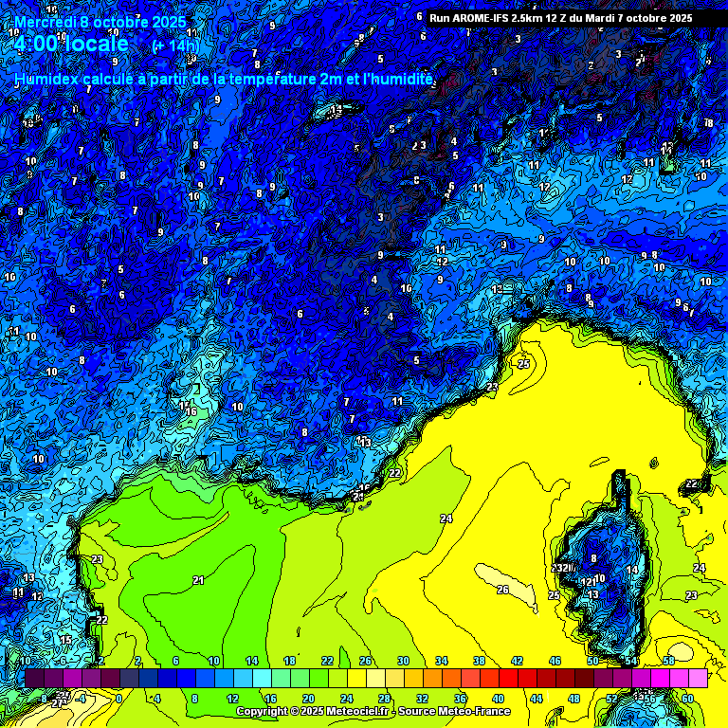Click the Run AROME-IFS 2.5km header banner

(x=560, y=18)
